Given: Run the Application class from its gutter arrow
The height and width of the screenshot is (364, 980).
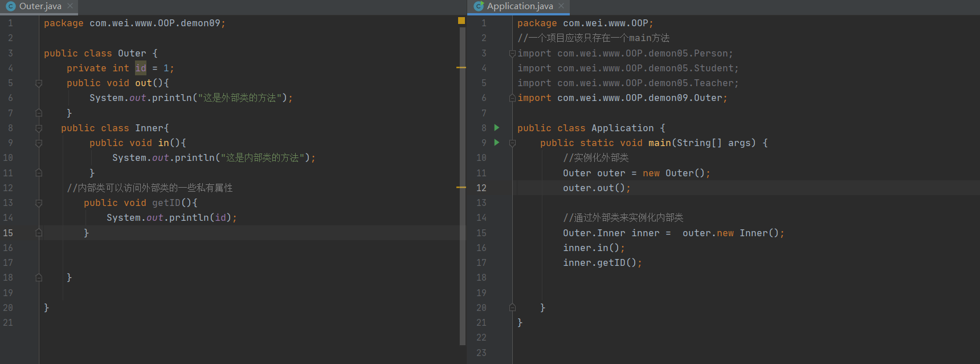Looking at the screenshot, I should [497, 128].
